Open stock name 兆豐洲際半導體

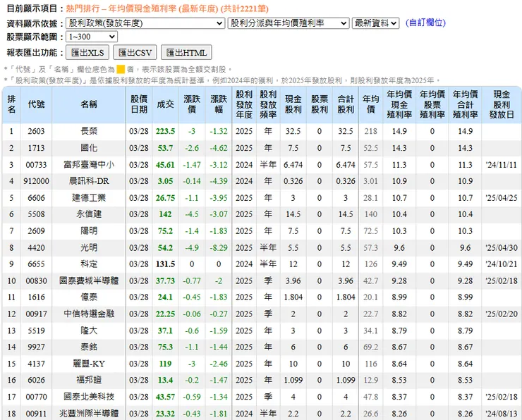89,414
